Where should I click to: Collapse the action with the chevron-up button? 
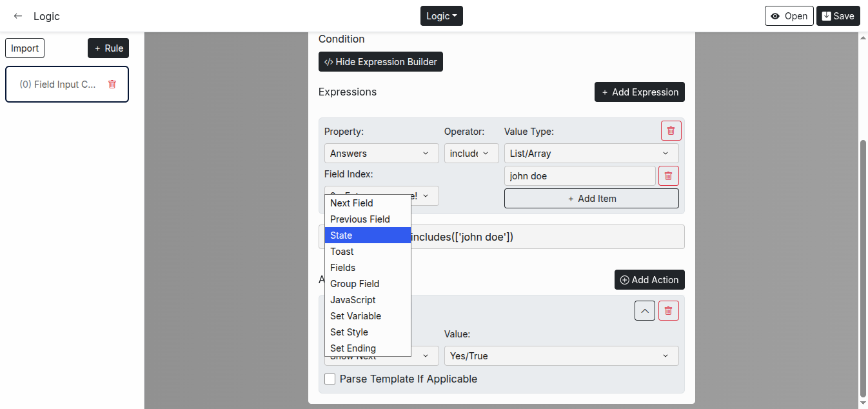pos(645,311)
